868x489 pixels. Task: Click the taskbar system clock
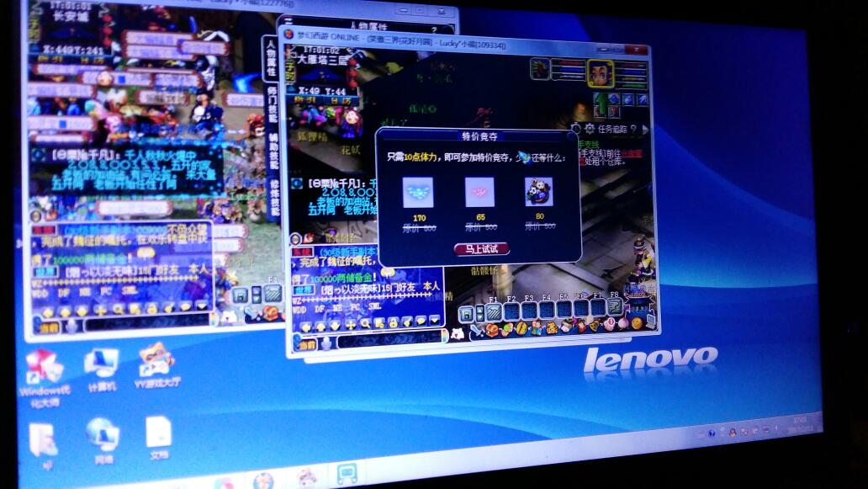click(x=800, y=423)
